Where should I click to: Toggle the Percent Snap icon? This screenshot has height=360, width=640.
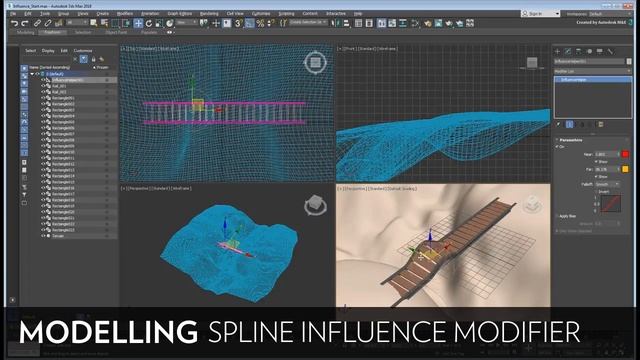(x=260, y=23)
